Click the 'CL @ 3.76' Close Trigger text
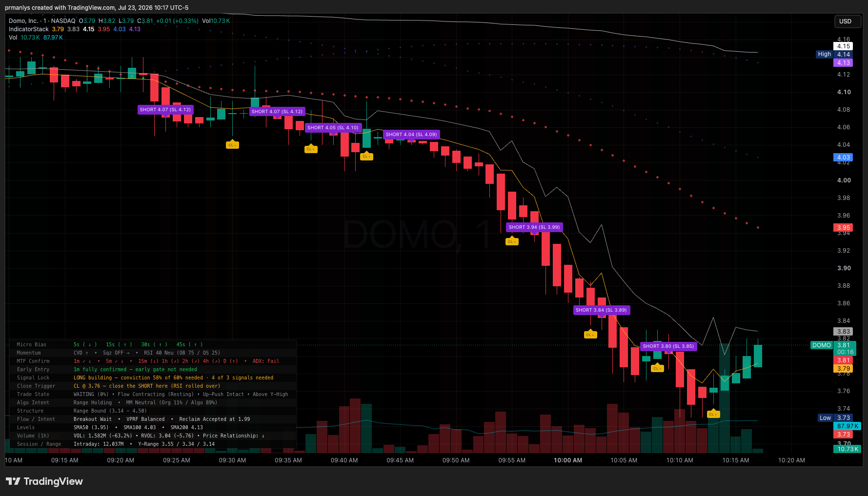The width and height of the screenshot is (868, 496). (x=147, y=386)
